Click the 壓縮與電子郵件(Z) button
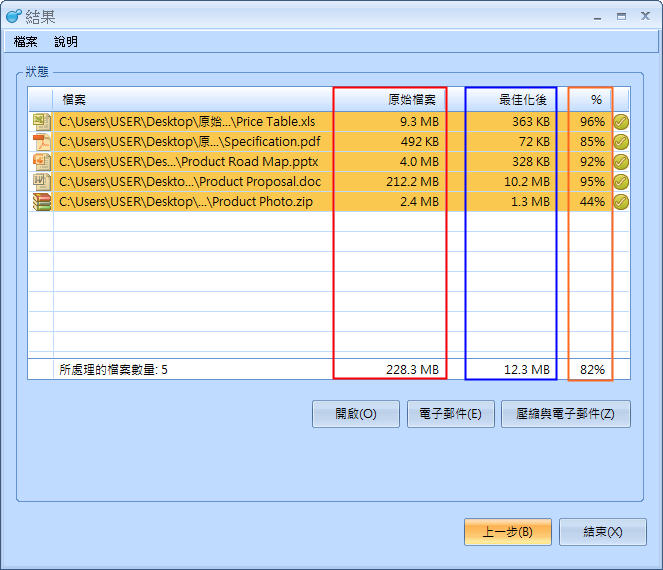The width and height of the screenshot is (663, 570). (x=566, y=414)
